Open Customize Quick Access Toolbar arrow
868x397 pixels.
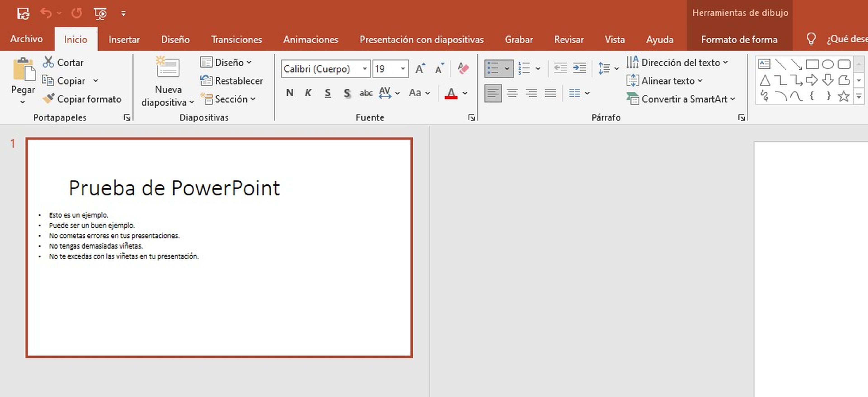[x=123, y=14]
